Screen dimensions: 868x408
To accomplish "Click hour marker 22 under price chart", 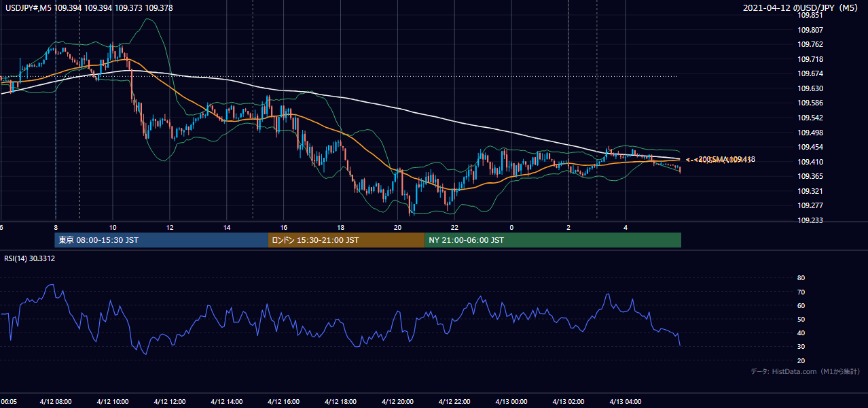I will pyautogui.click(x=455, y=228).
